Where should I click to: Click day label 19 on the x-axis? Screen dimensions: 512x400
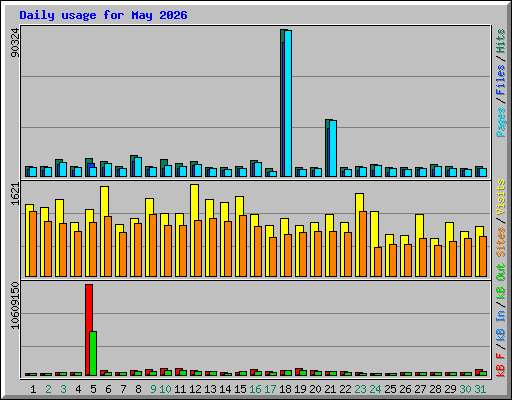click(300, 389)
